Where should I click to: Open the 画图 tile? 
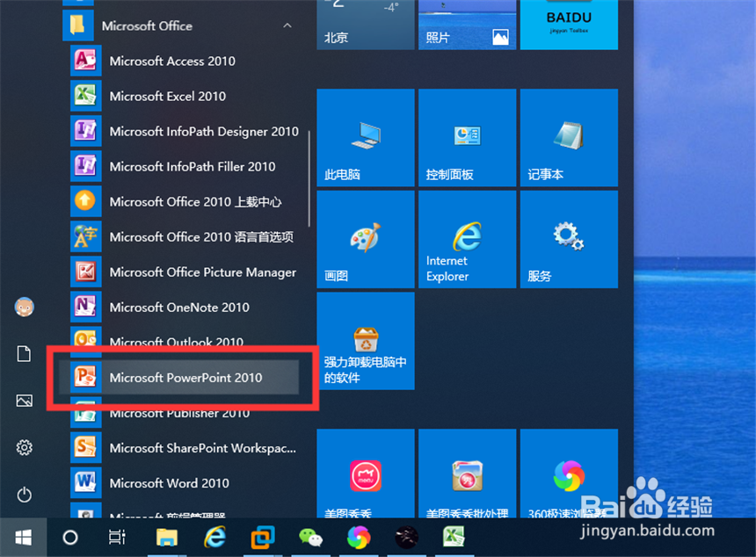(x=366, y=239)
